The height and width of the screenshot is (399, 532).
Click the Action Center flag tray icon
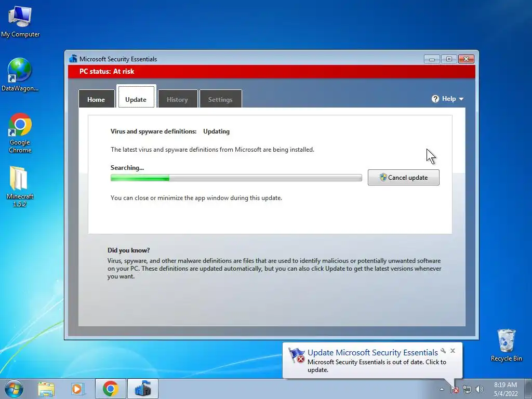pos(455,390)
